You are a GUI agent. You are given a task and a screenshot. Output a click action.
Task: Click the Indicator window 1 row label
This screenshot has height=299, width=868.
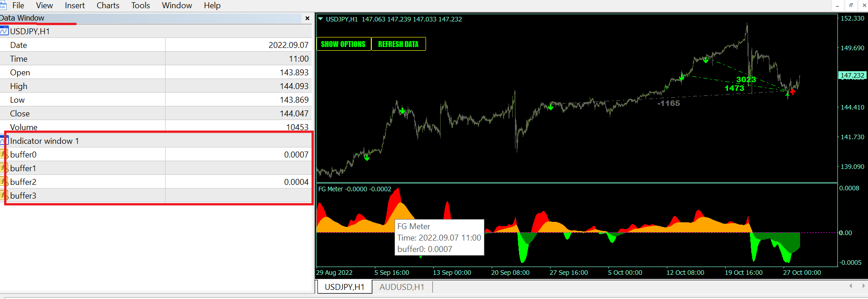45,141
